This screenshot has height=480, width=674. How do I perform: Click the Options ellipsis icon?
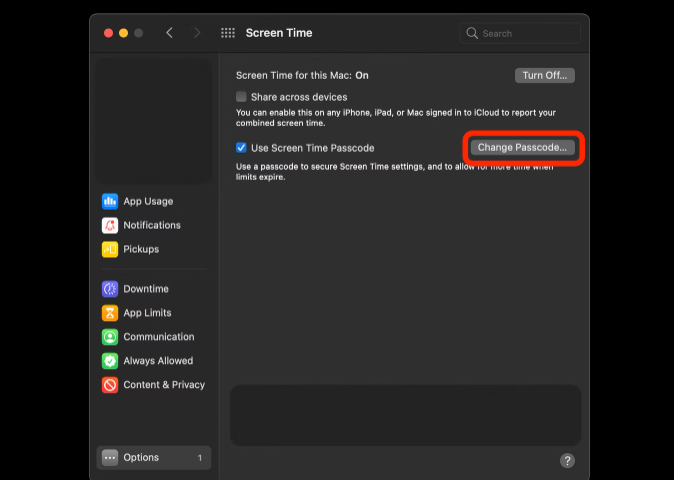[x=110, y=458]
